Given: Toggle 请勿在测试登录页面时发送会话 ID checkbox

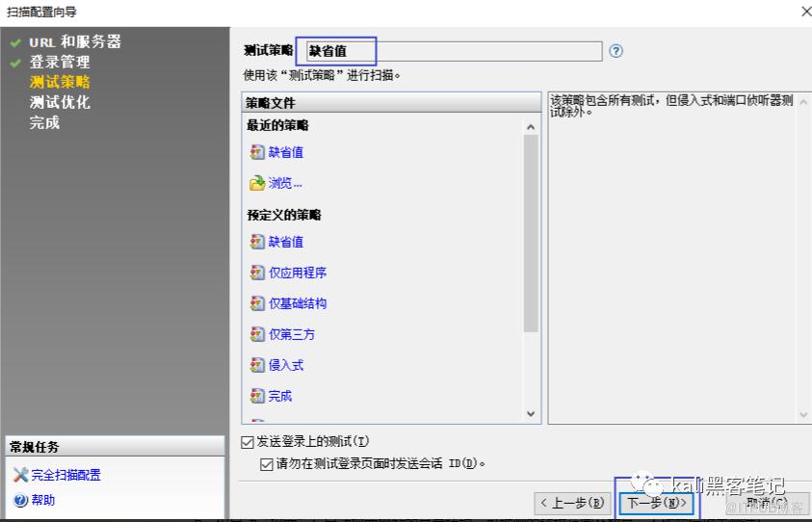Looking at the screenshot, I should 266,463.
